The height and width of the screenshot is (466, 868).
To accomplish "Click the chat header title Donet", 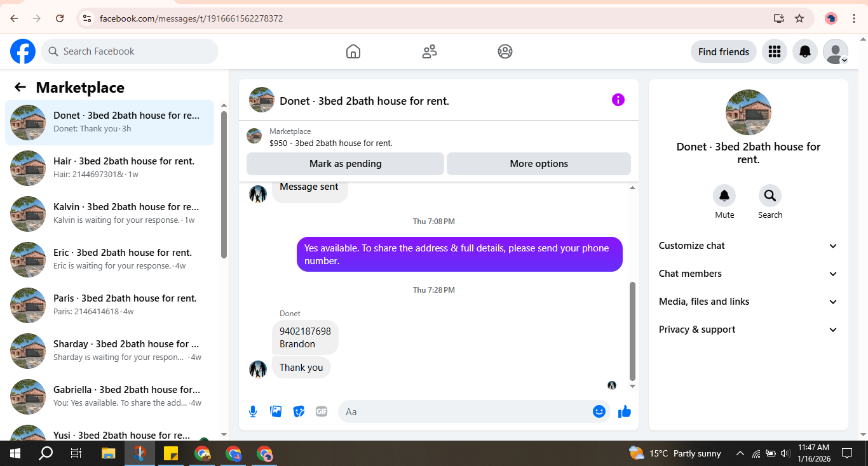I will (x=364, y=101).
